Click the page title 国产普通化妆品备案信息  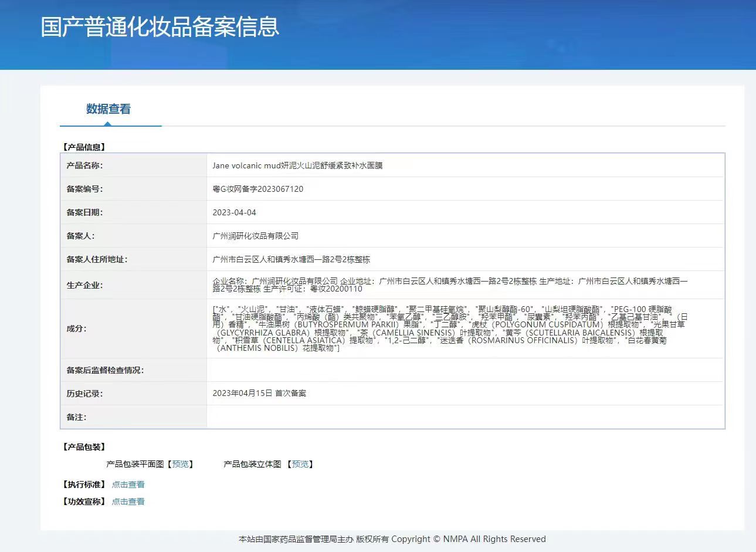pyautogui.click(x=160, y=27)
